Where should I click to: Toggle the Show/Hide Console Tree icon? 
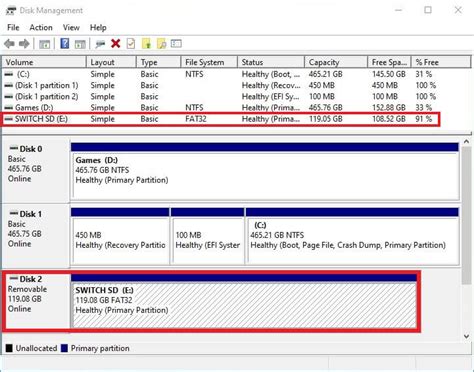point(45,44)
